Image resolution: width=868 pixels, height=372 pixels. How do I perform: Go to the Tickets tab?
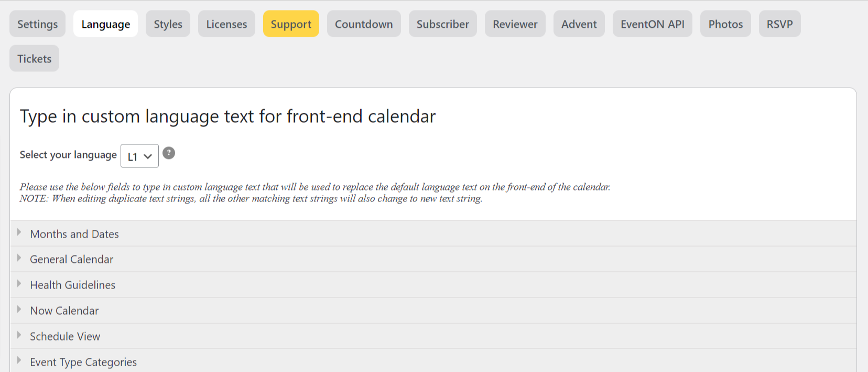click(x=34, y=58)
